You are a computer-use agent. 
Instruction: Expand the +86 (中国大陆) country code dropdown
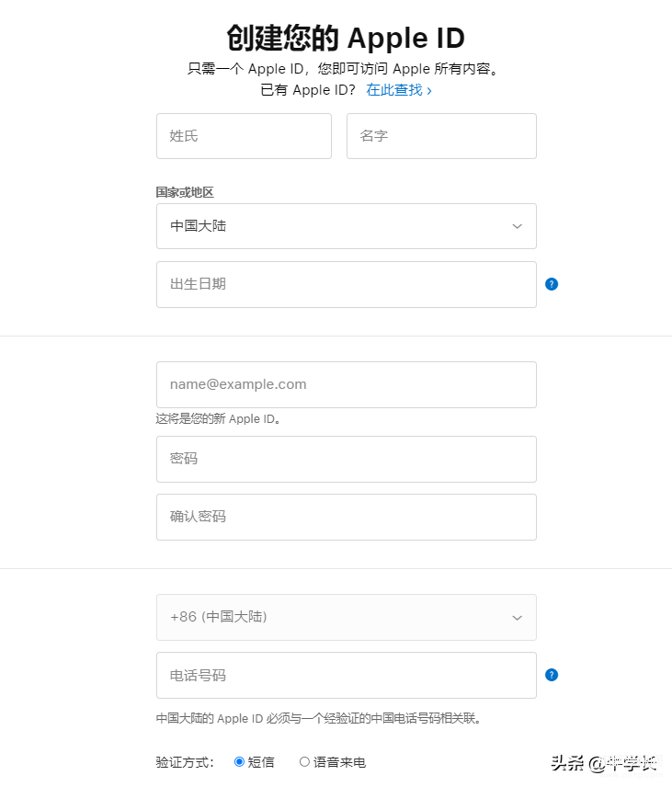pyautogui.click(x=346, y=617)
